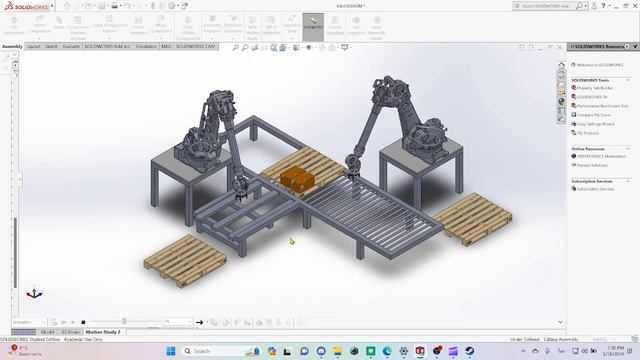Click the Play button in motion study
Viewport: 640px width, 360px height.
pyautogui.click(x=73, y=322)
